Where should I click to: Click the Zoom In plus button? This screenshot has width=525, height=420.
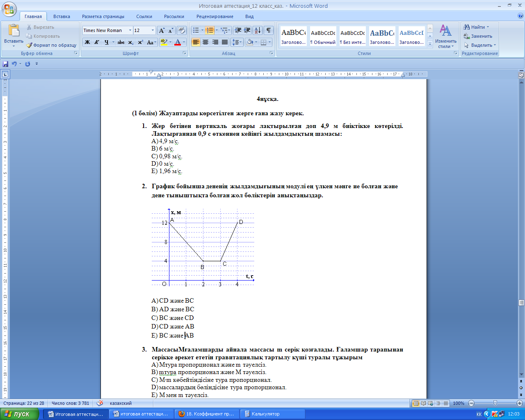[519, 403]
